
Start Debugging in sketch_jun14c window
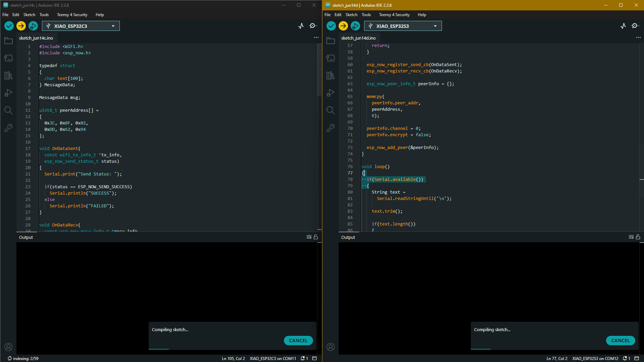[33, 26]
